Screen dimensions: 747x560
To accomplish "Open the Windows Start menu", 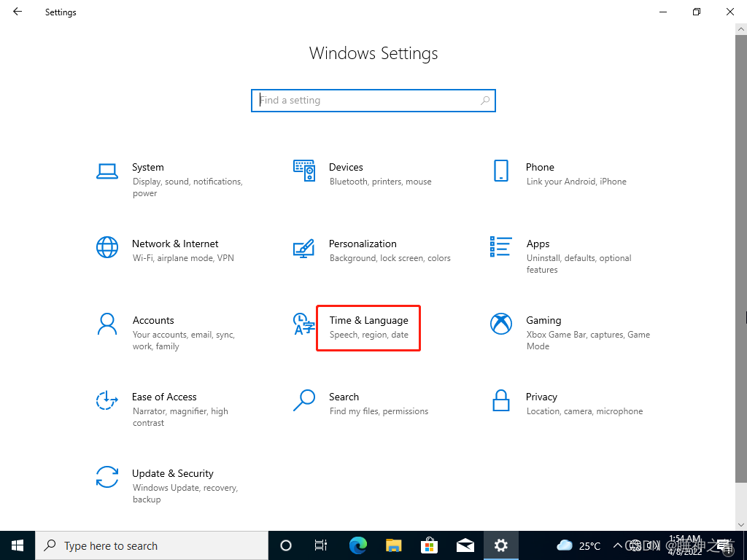I will [x=18, y=545].
